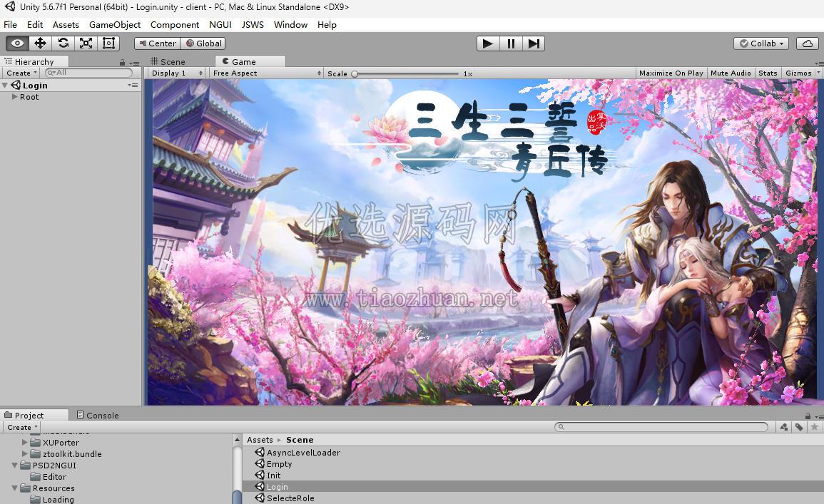Select the Rect transform tool
Viewport: 824px width, 504px height.
click(108, 43)
